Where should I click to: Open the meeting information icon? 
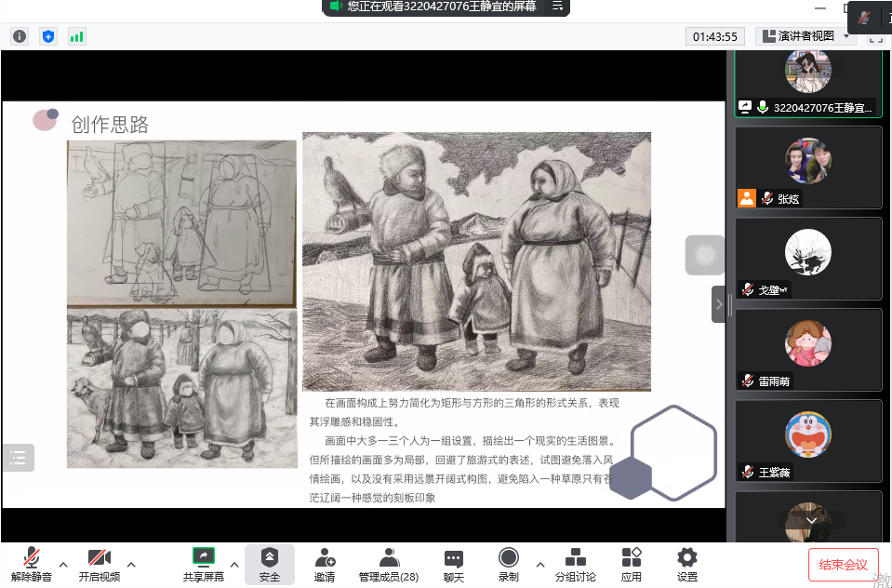[19, 35]
